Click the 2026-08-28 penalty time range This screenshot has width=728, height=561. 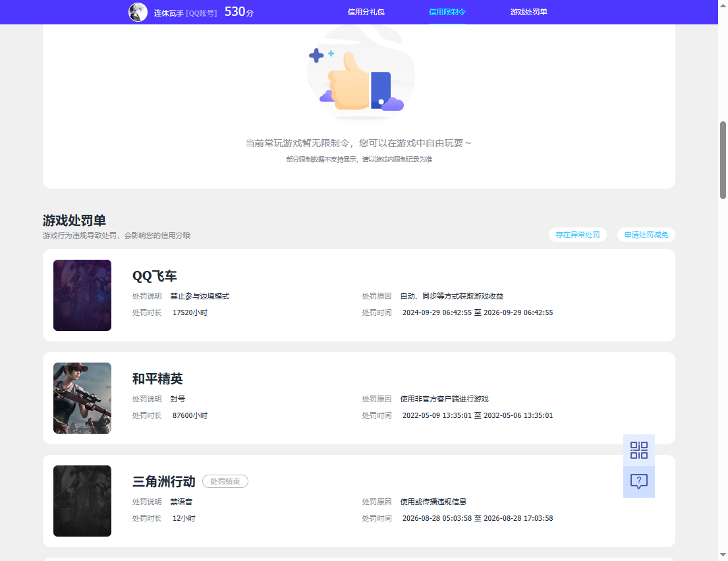pyautogui.click(x=478, y=518)
